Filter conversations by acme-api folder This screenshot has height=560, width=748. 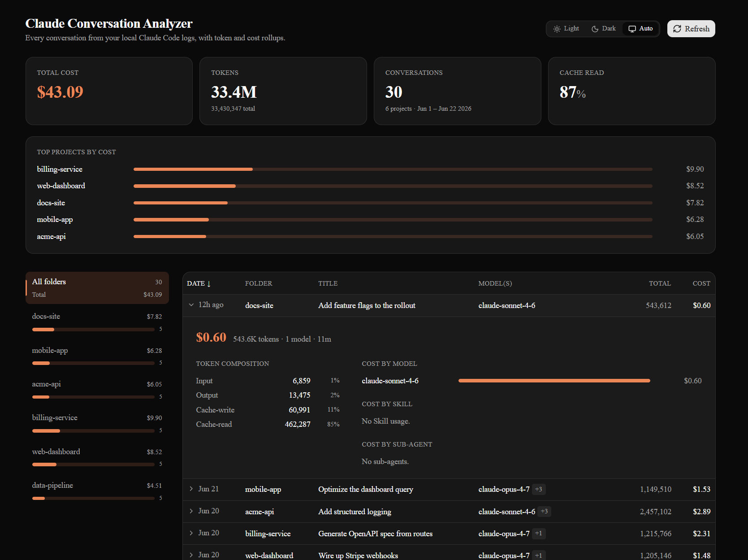click(97, 390)
